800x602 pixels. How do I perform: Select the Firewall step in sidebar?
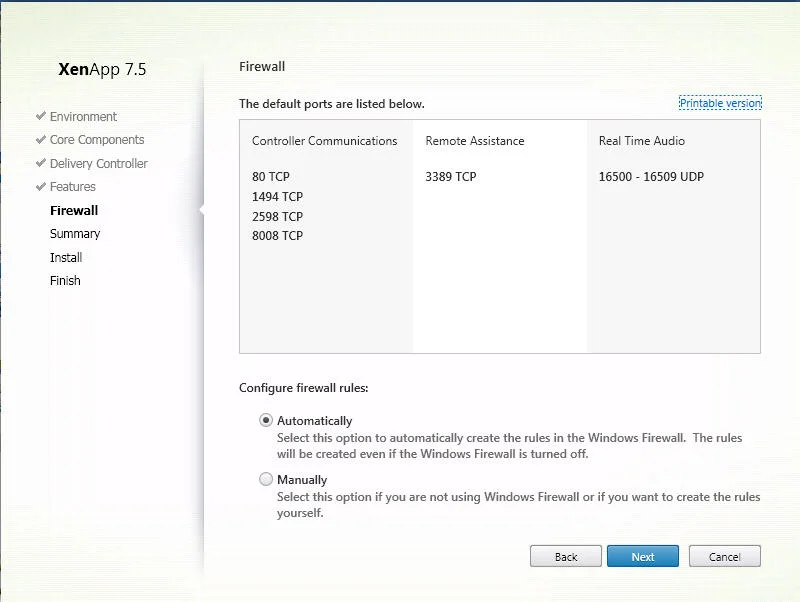tap(74, 210)
